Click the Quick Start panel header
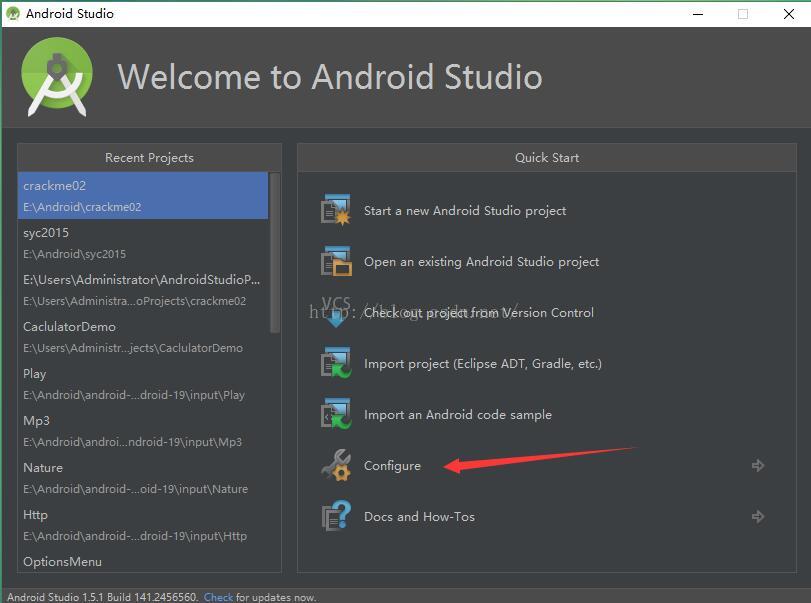The image size is (811, 603). coord(547,157)
